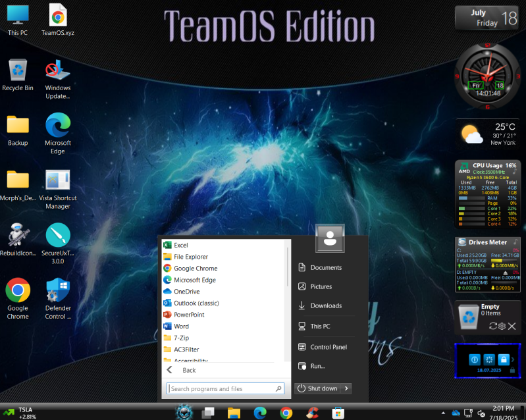
Task: Open Google Chrome from the taskbar
Action: (286, 413)
